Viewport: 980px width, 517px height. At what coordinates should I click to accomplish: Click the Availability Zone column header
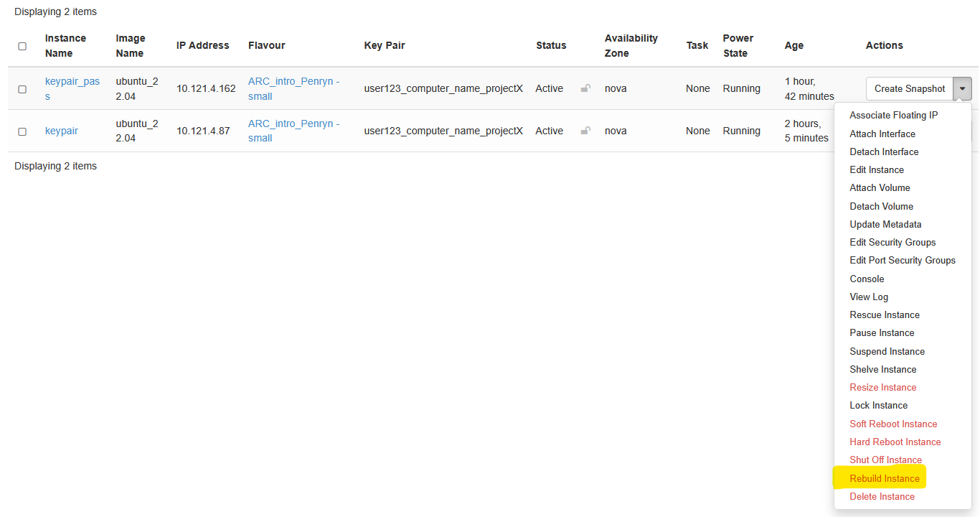[631, 45]
